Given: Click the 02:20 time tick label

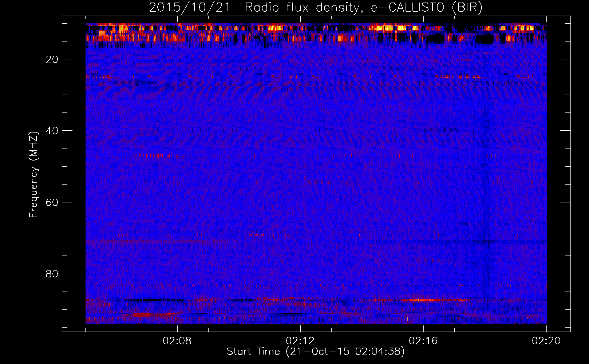Looking at the screenshot, I should pos(546,341).
